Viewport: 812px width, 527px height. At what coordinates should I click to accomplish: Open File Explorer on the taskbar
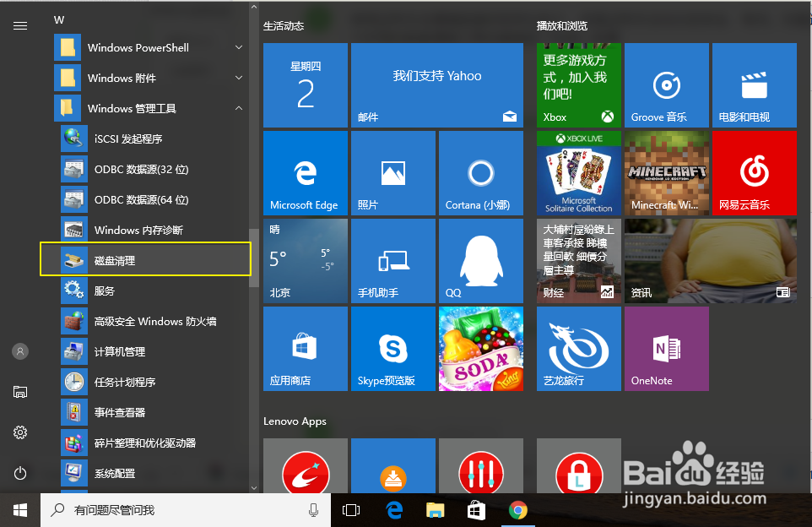tap(435, 510)
